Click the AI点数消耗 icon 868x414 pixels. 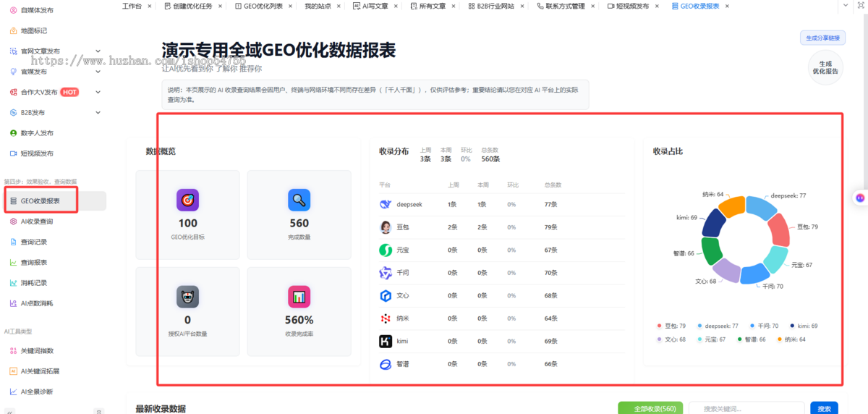click(x=14, y=303)
